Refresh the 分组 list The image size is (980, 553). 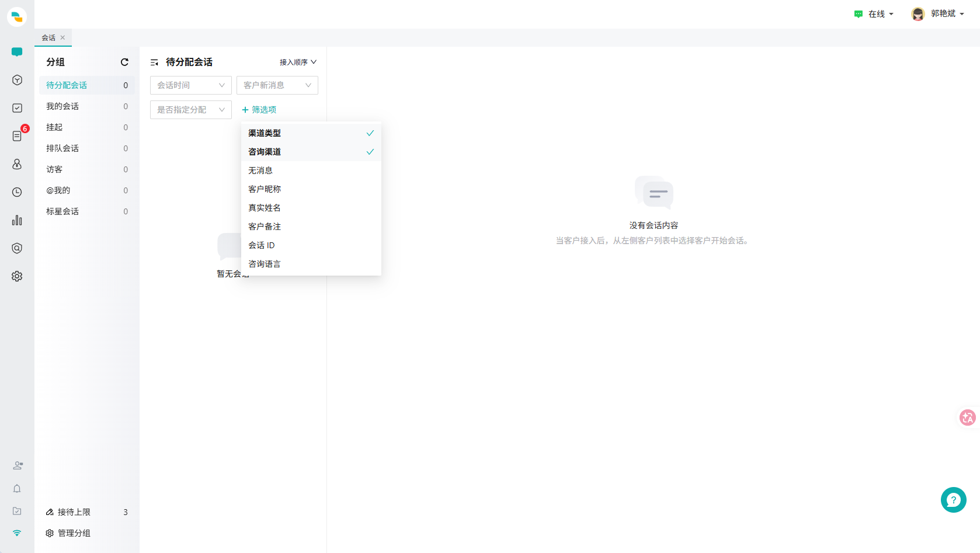pos(124,62)
